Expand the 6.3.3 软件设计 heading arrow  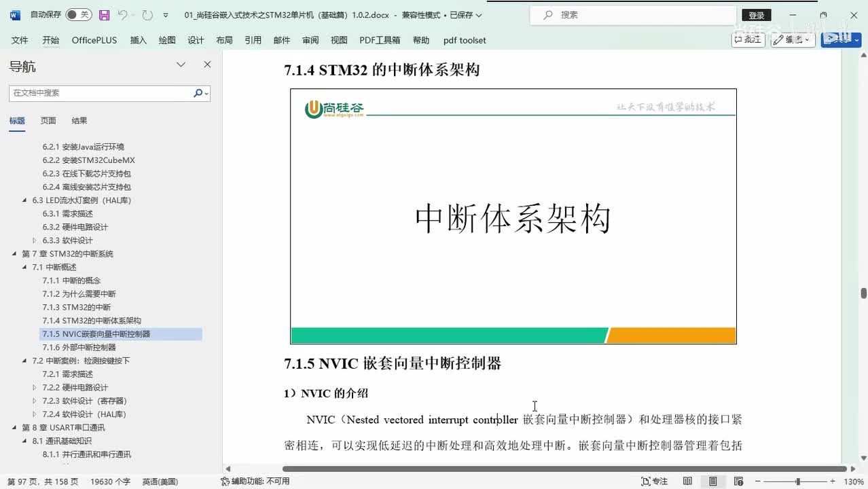click(x=35, y=240)
